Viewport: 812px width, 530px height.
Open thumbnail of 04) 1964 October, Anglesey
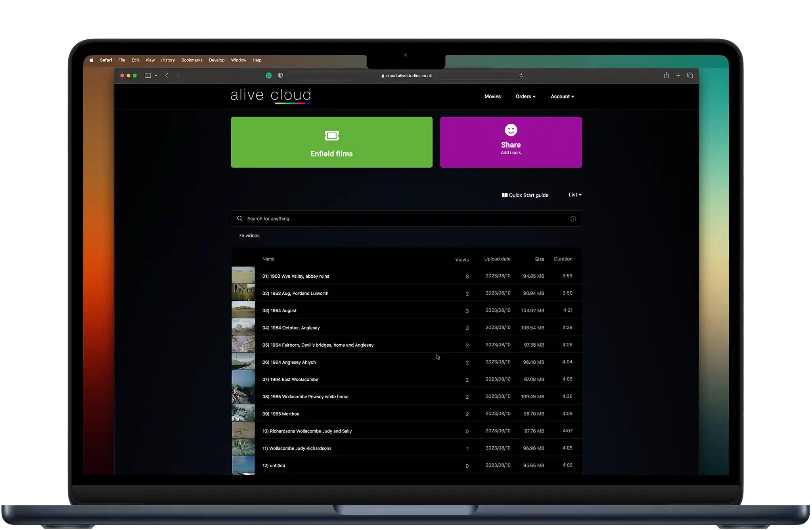click(x=243, y=327)
